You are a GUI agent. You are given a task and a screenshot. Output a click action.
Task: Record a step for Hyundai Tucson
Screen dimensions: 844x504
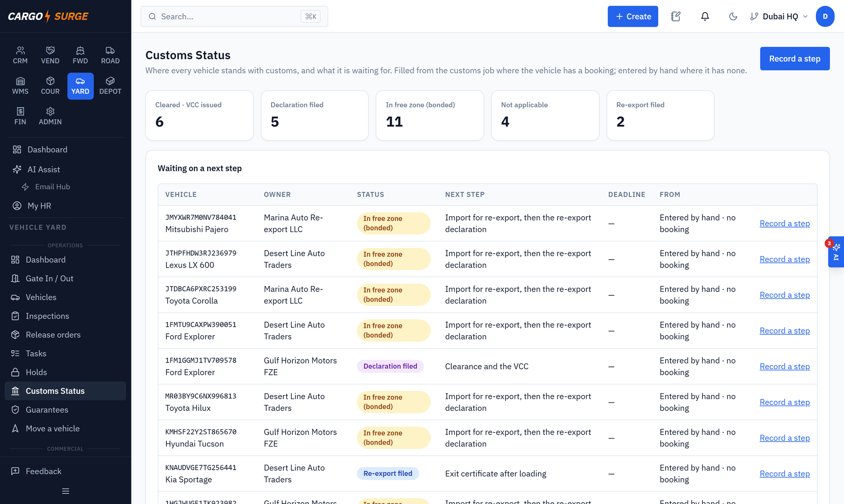pyautogui.click(x=784, y=438)
